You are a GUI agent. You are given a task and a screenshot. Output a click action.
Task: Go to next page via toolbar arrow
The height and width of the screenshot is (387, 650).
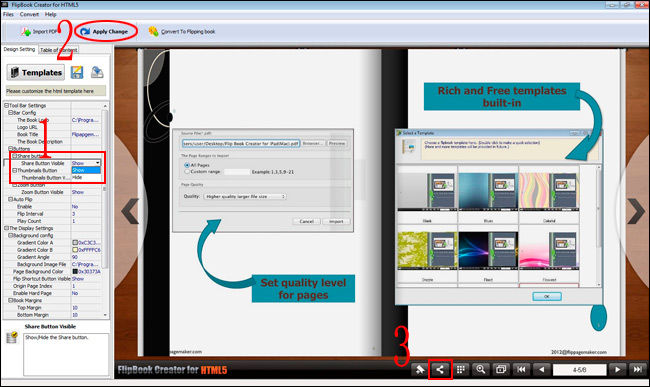coord(618,370)
